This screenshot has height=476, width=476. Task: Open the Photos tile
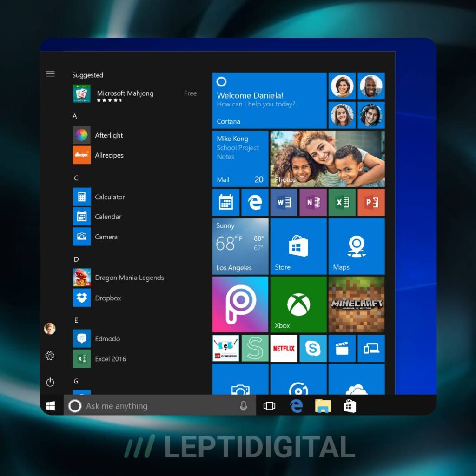pos(328,159)
